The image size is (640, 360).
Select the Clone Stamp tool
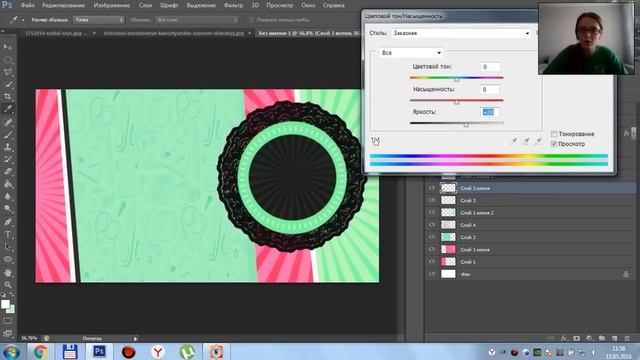tap(8, 147)
